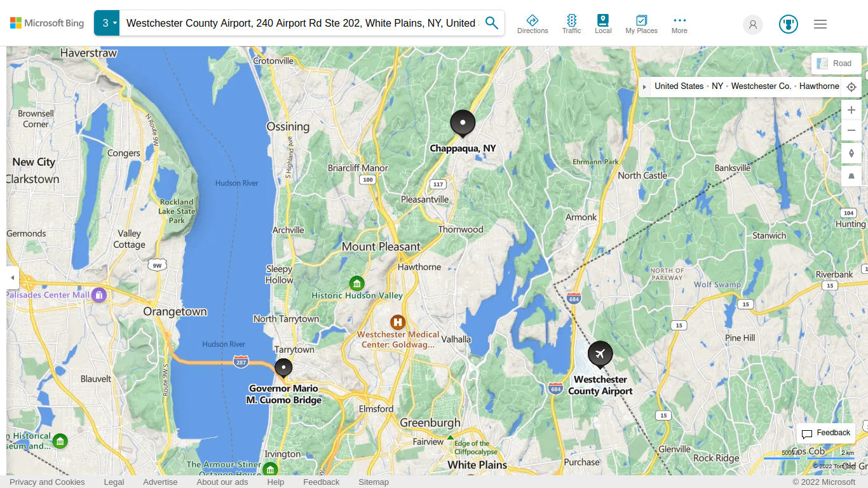Viewport: 868px width, 488px height.
Task: Click the New City map label
Action: click(x=34, y=162)
